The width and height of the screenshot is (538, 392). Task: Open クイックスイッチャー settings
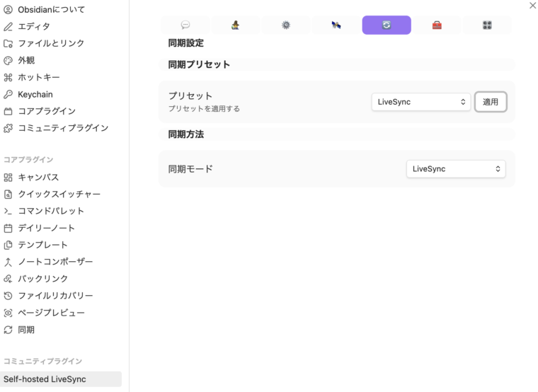click(x=59, y=194)
